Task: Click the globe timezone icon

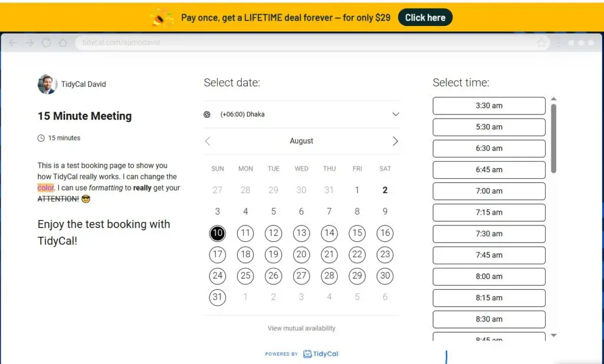Action: pos(207,114)
